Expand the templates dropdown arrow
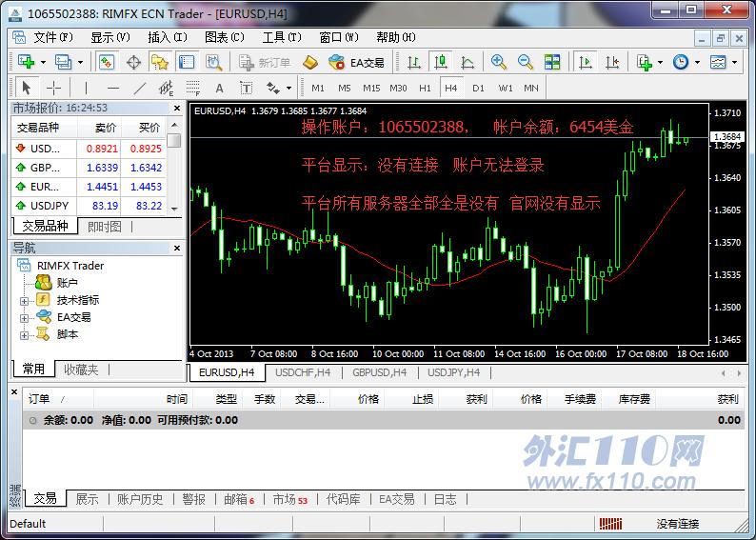Screen dimensions: 756x540 tap(734, 62)
